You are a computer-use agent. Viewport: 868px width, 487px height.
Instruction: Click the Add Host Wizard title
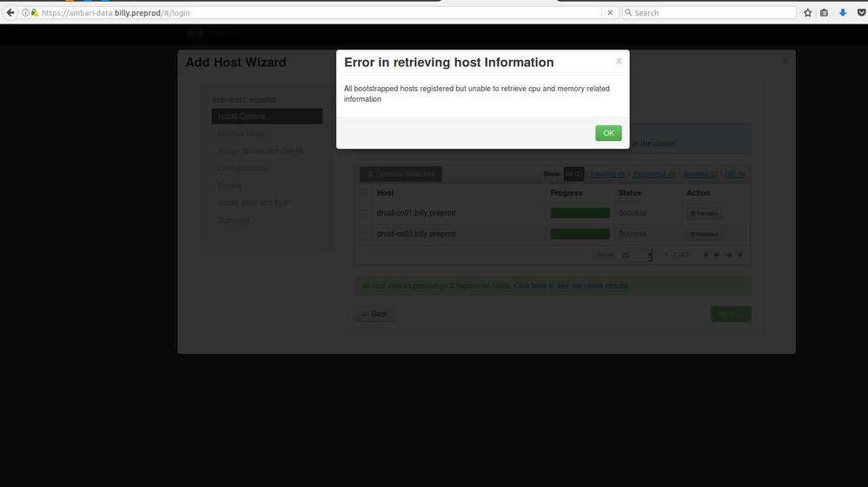[235, 62]
